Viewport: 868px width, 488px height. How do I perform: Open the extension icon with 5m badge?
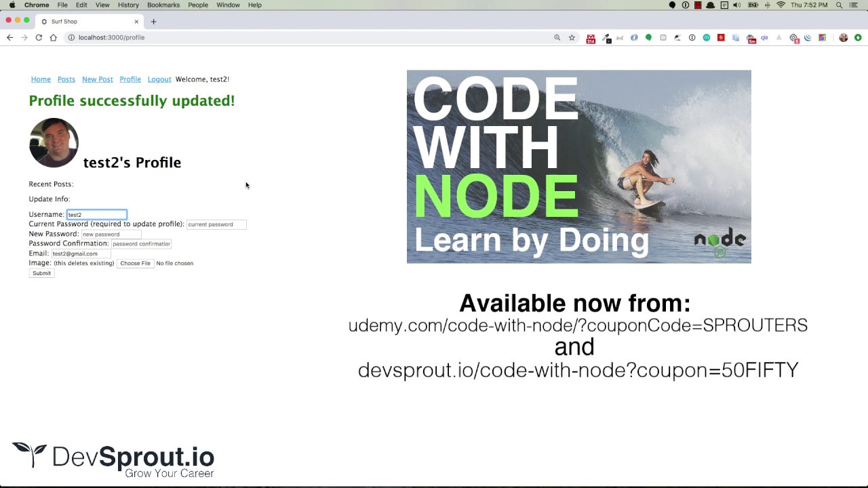click(751, 39)
